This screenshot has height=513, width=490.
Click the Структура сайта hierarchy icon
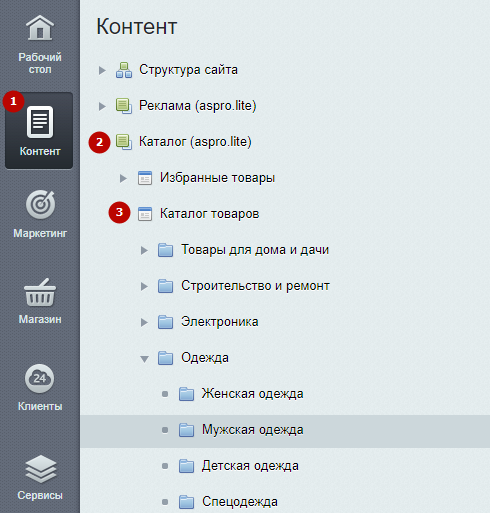click(124, 70)
